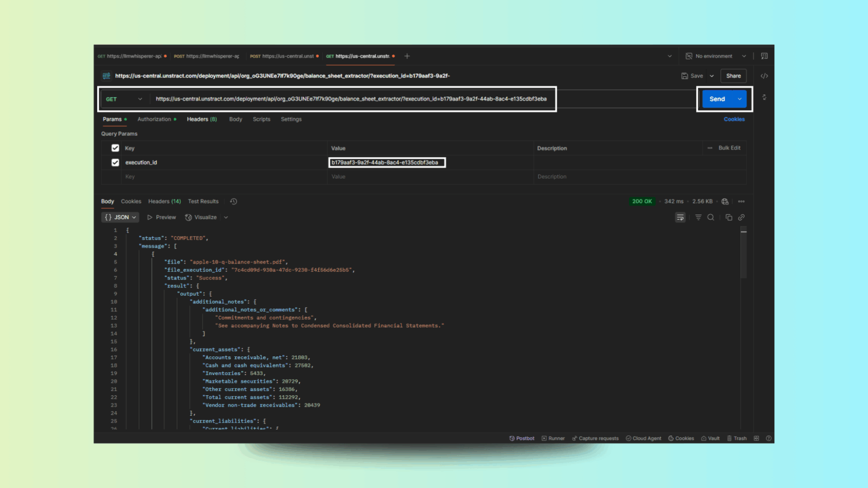Add a new request tab
The image size is (868, 488).
[x=407, y=56]
